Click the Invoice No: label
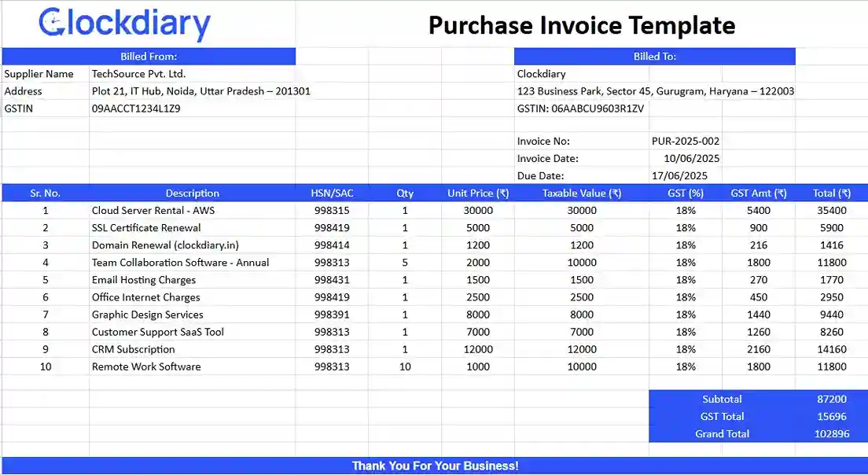This screenshot has width=868, height=475. 543,142
